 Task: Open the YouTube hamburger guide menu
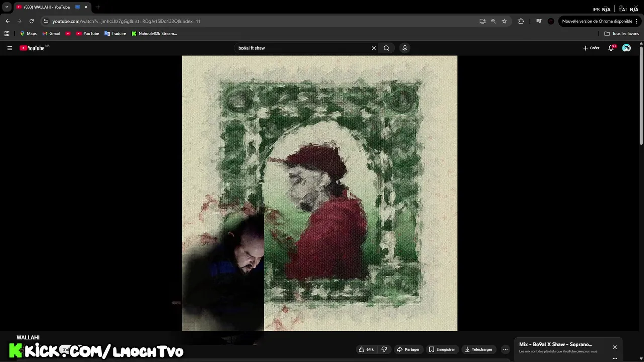pyautogui.click(x=10, y=48)
